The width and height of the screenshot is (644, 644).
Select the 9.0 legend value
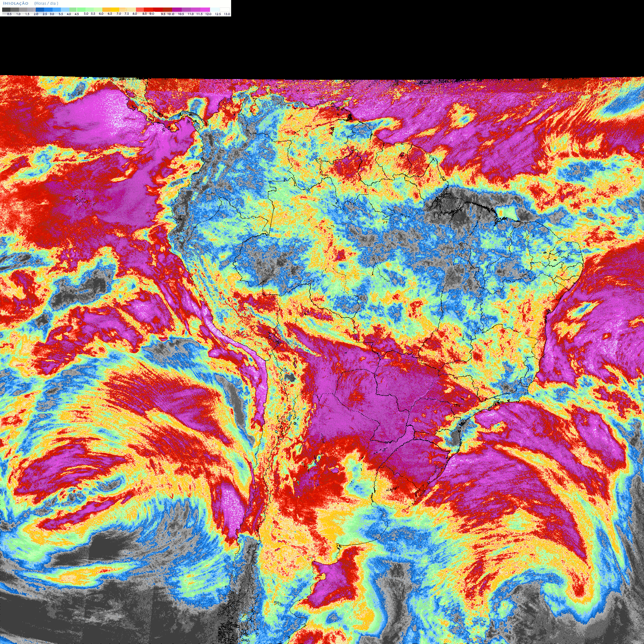[152, 14]
